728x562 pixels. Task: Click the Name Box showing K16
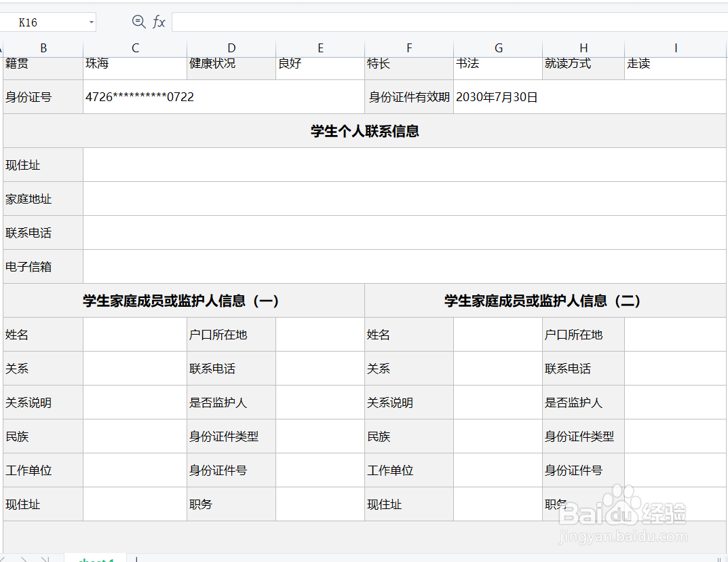coord(41,22)
